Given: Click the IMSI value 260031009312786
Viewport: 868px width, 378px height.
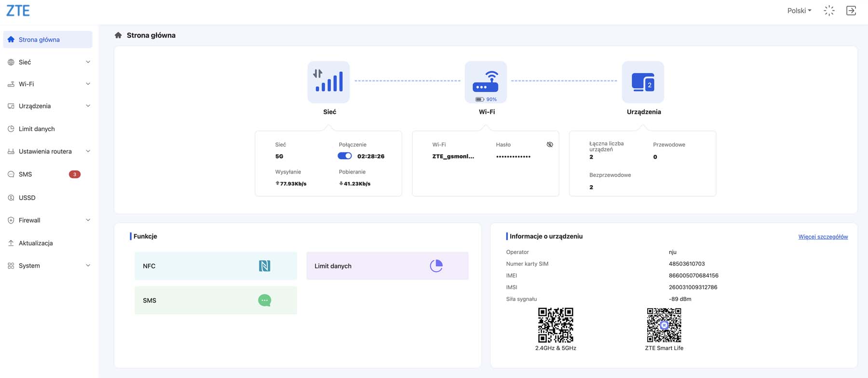Looking at the screenshot, I should (x=693, y=287).
